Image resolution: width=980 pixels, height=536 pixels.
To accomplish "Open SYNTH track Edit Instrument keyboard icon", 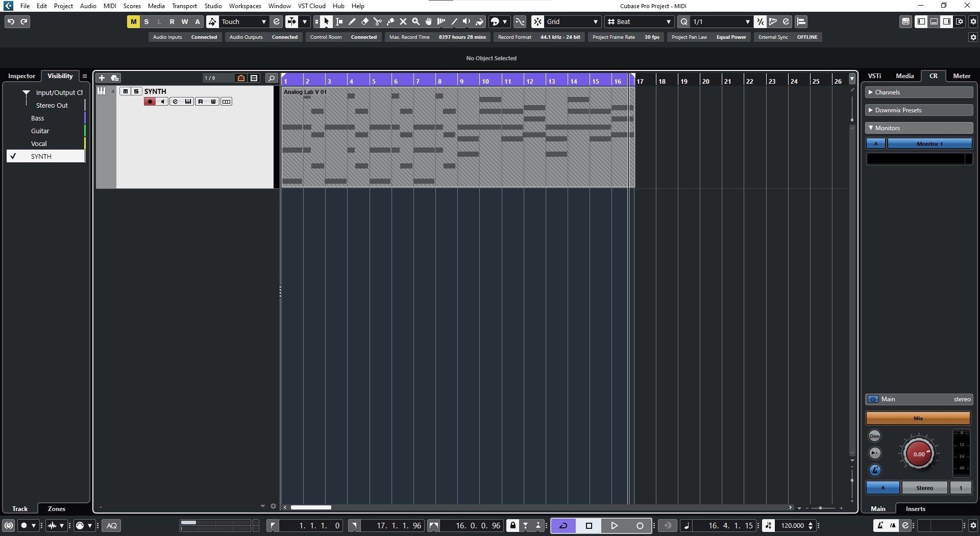I will point(188,102).
